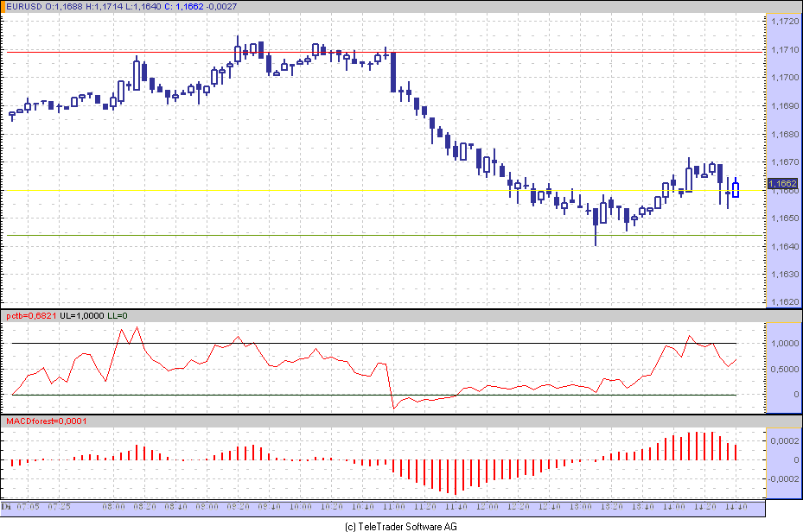Click the 14:40 time axis label
The image size is (803, 532).
[736, 506]
